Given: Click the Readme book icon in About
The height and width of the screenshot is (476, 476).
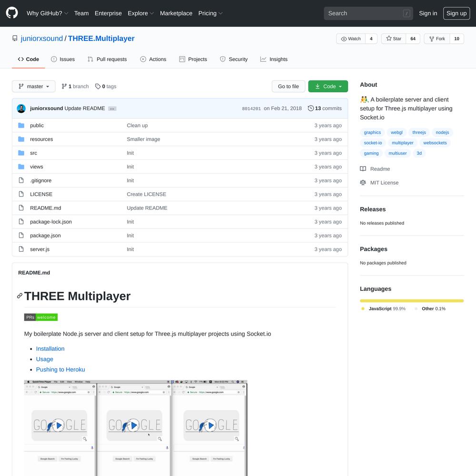Looking at the screenshot, I should (x=363, y=169).
